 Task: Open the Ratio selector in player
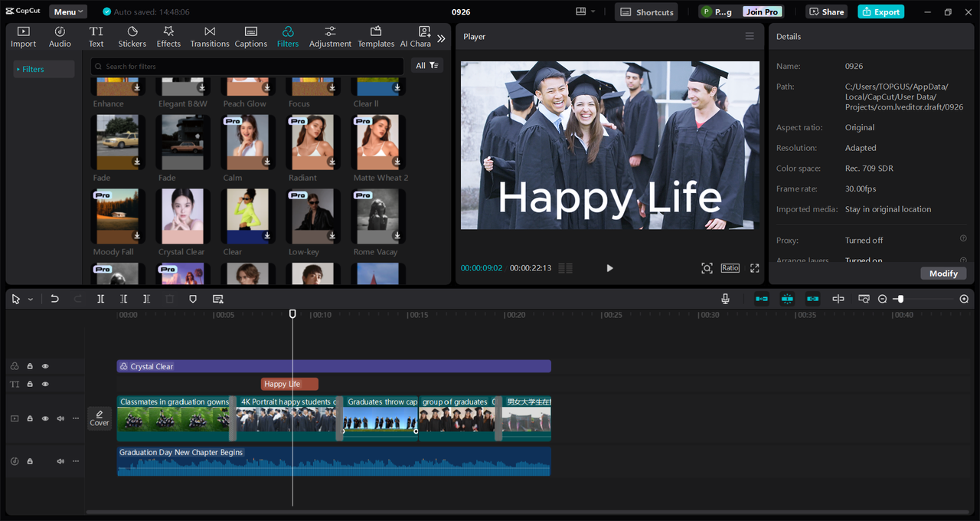(730, 268)
